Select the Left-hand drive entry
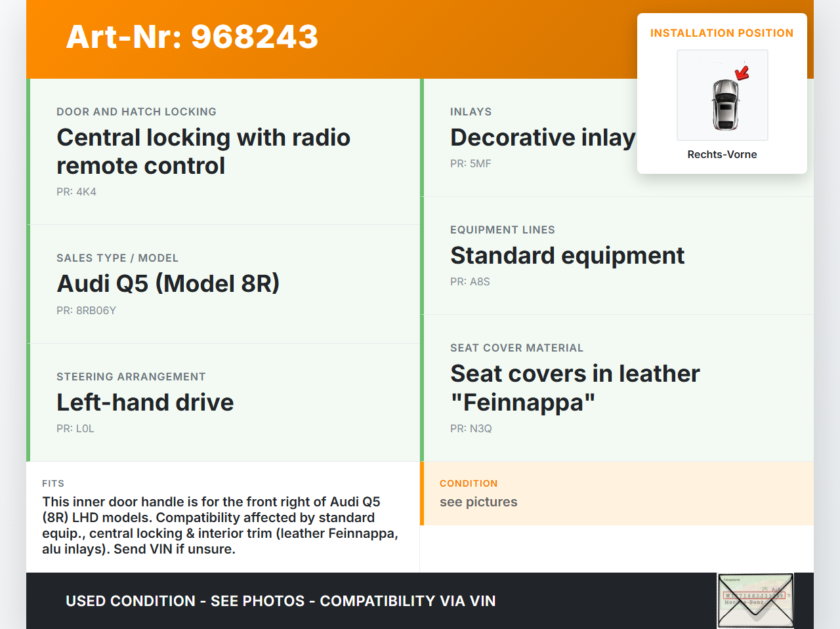 point(145,402)
